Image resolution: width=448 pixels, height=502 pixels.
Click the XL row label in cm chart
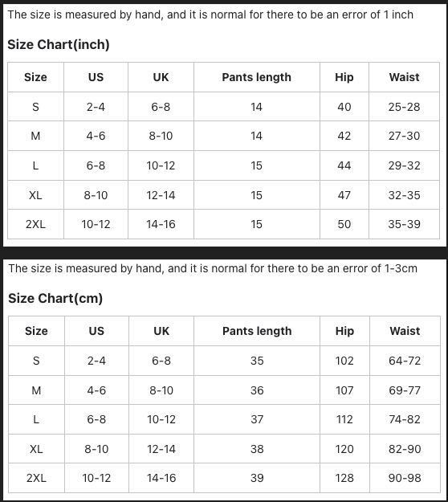pyautogui.click(x=36, y=449)
